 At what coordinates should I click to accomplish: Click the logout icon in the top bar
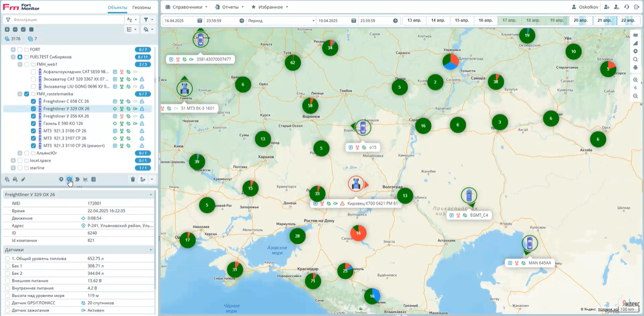(x=636, y=7)
